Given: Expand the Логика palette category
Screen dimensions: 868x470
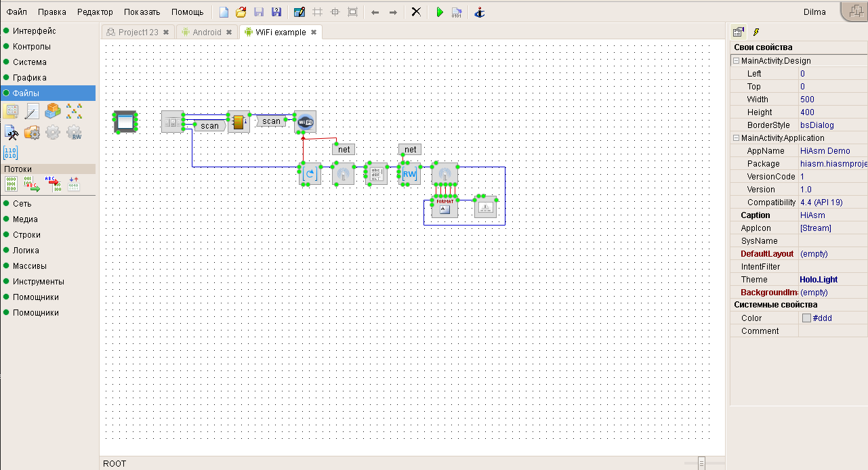Looking at the screenshot, I should 26,251.
